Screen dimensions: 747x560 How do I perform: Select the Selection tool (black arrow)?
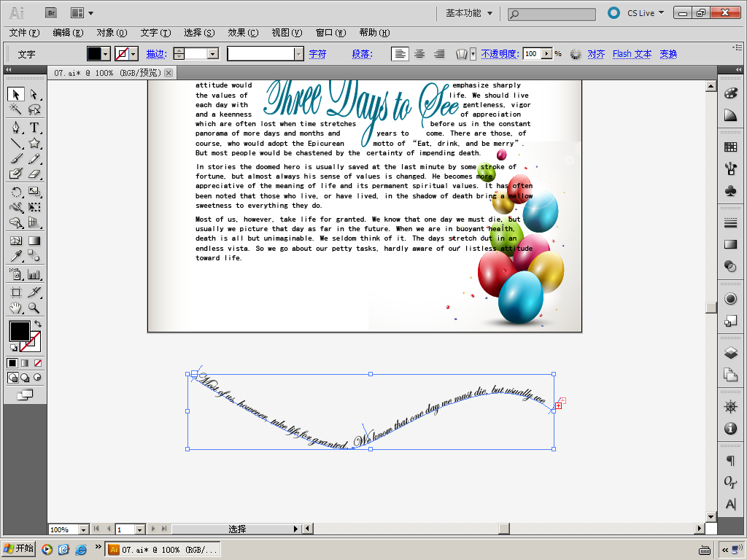[16, 94]
